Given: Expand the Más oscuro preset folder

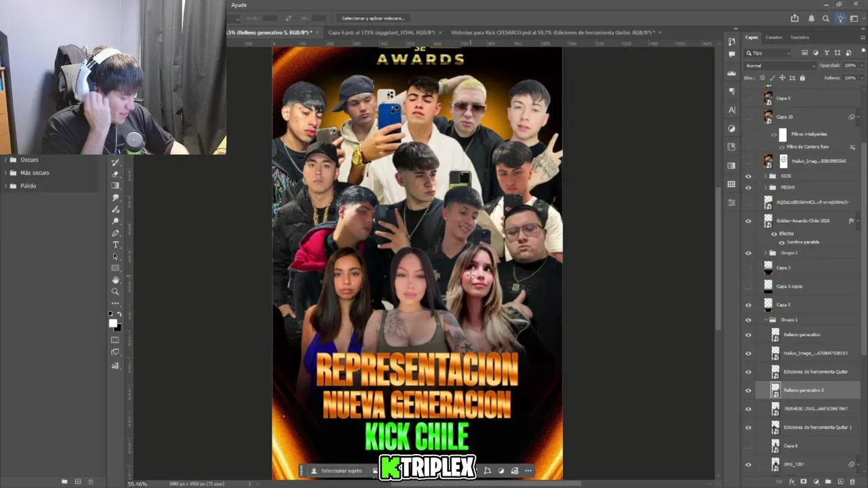Looking at the screenshot, I should tap(5, 173).
